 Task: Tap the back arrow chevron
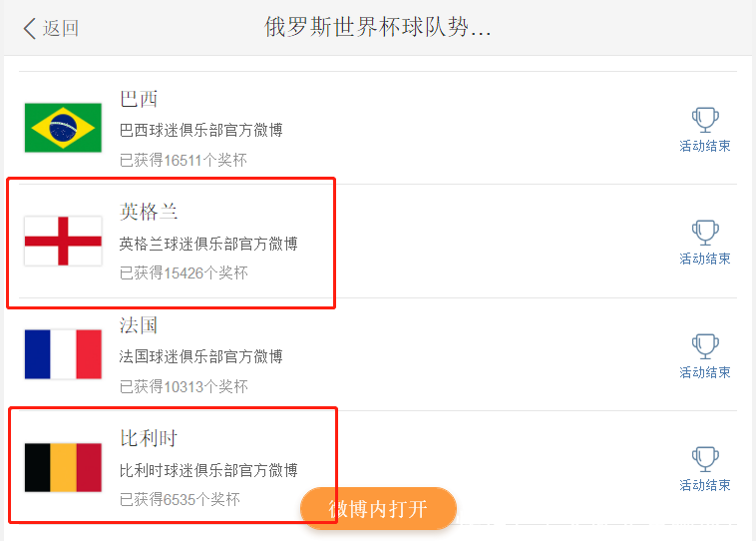(30, 28)
